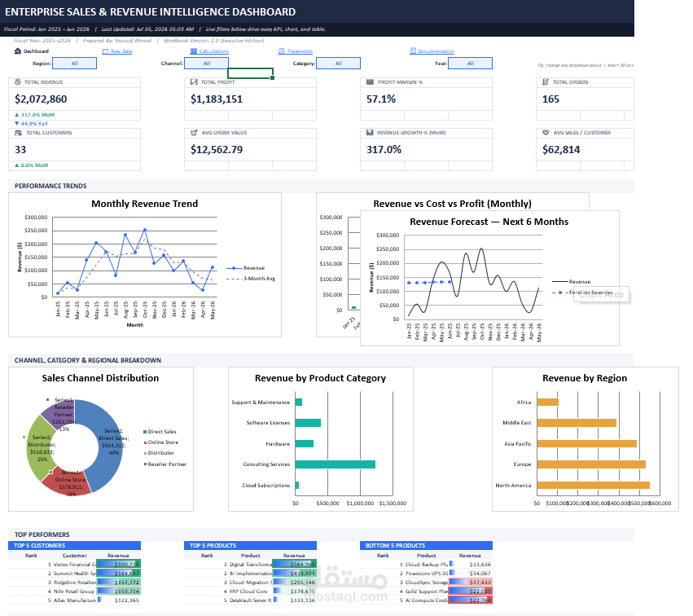The height and width of the screenshot is (616, 693).
Task: Click the Avg Sales / Customer heart icon
Action: (546, 133)
